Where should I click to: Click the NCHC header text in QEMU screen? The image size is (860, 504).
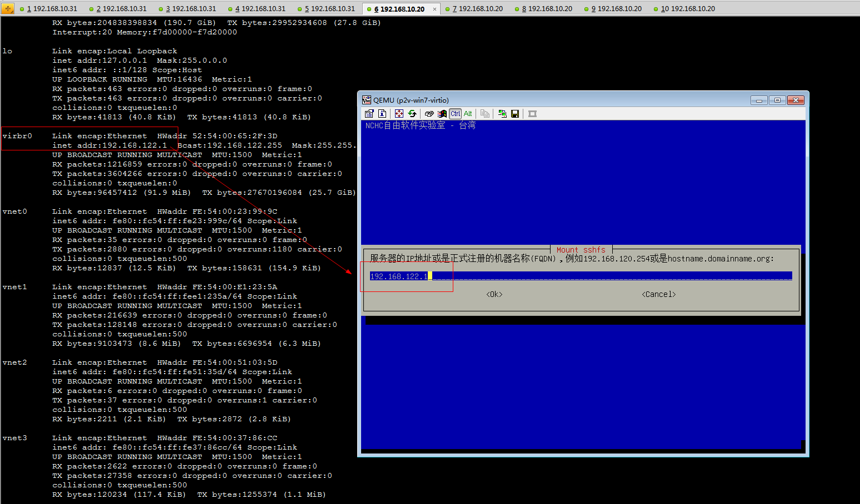tap(420, 125)
